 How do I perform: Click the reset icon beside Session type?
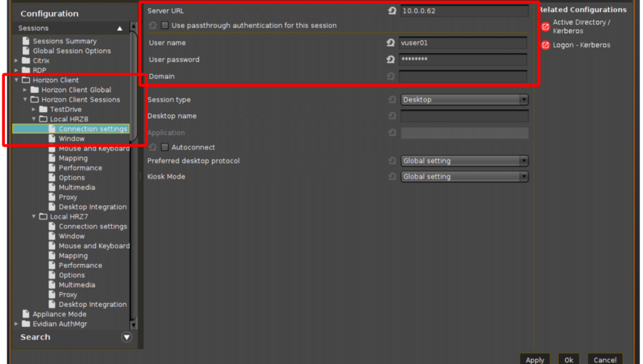point(392,99)
